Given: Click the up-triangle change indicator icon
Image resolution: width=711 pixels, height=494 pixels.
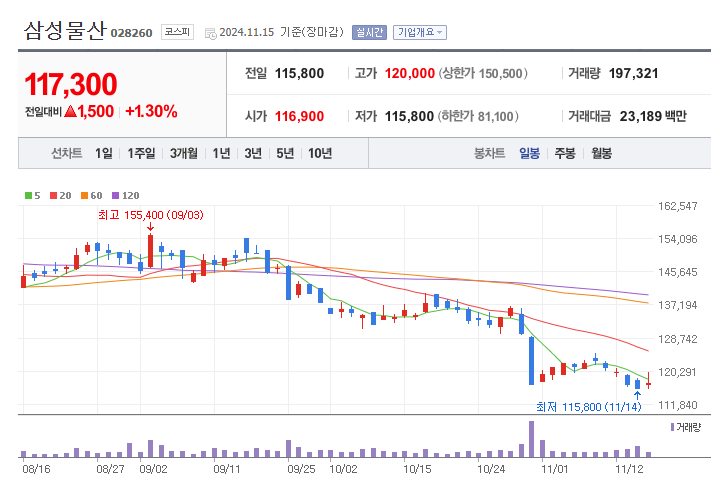Looking at the screenshot, I should tap(70, 111).
